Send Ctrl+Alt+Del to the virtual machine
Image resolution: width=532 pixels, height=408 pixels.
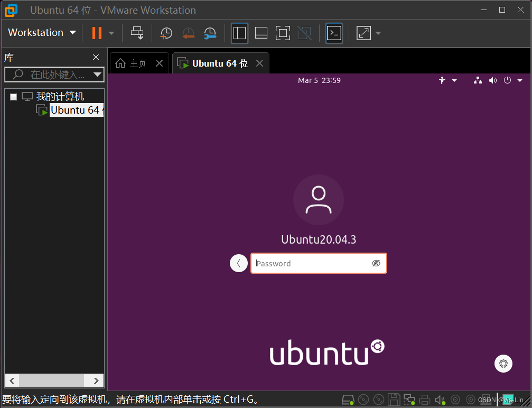point(137,33)
